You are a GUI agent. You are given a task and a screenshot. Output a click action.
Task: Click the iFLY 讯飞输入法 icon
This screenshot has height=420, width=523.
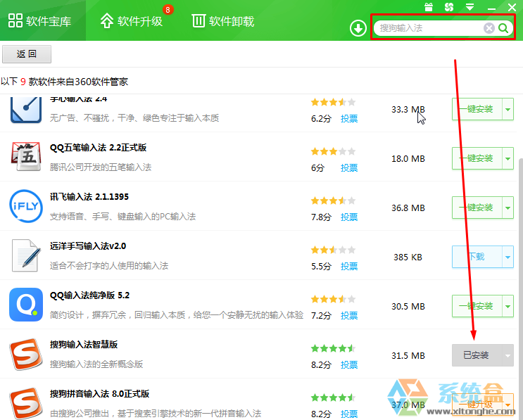[26, 205]
